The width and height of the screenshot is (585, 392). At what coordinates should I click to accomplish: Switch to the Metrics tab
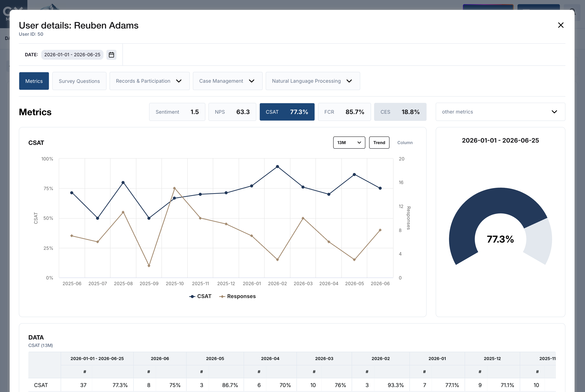pos(34,81)
